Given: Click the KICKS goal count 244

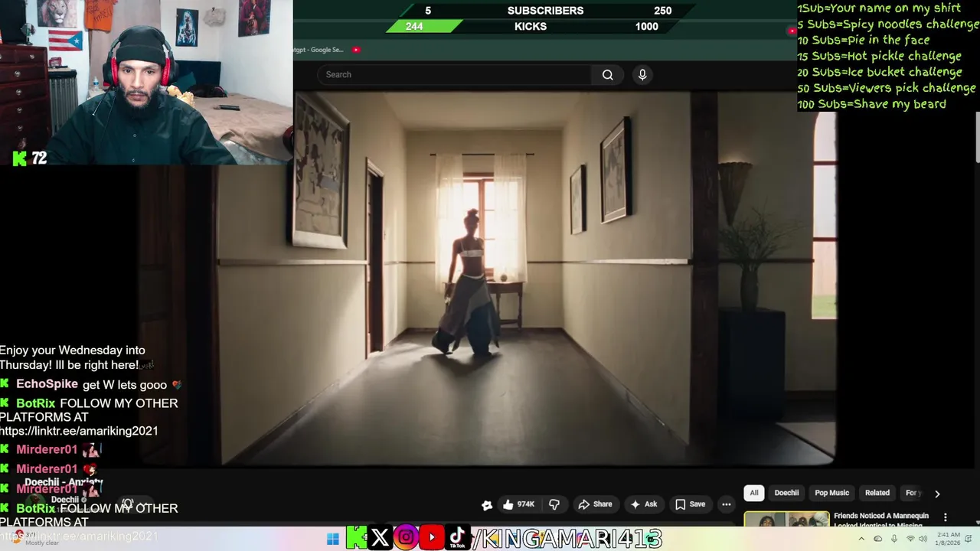Looking at the screenshot, I should pos(414,26).
